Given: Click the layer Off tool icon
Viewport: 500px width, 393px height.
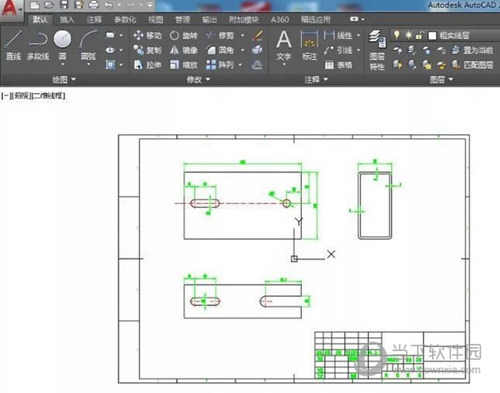Looking at the screenshot, I should tap(397, 50).
